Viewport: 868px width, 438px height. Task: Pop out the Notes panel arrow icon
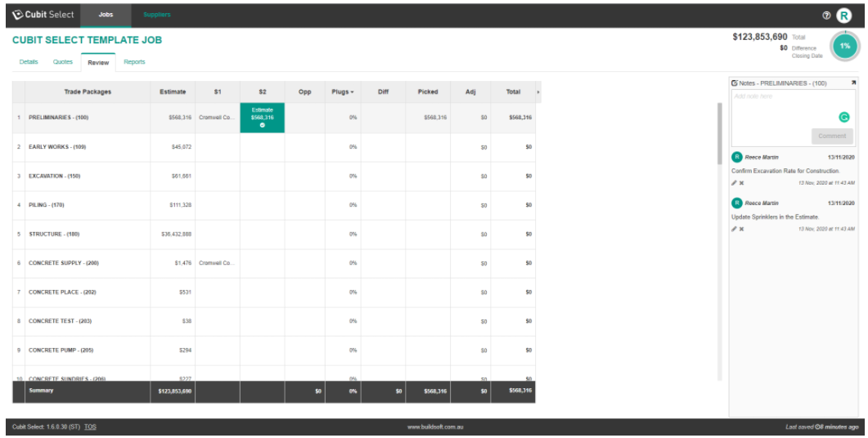(853, 83)
